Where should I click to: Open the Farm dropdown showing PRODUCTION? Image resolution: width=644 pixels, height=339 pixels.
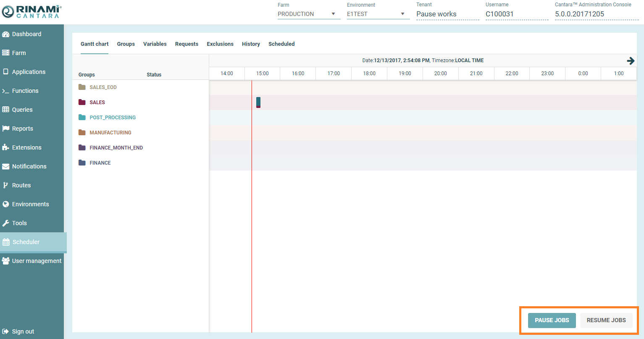coord(308,14)
